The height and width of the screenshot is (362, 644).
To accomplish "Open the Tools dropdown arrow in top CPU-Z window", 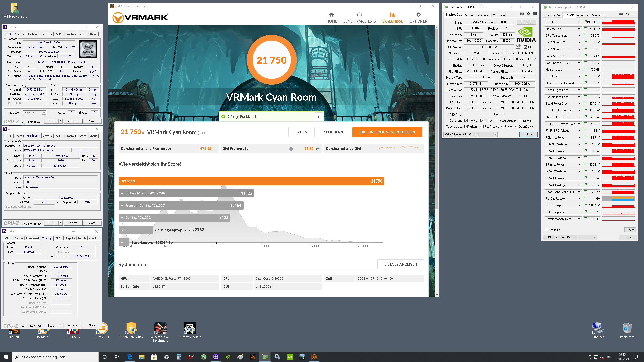I will tap(60, 121).
